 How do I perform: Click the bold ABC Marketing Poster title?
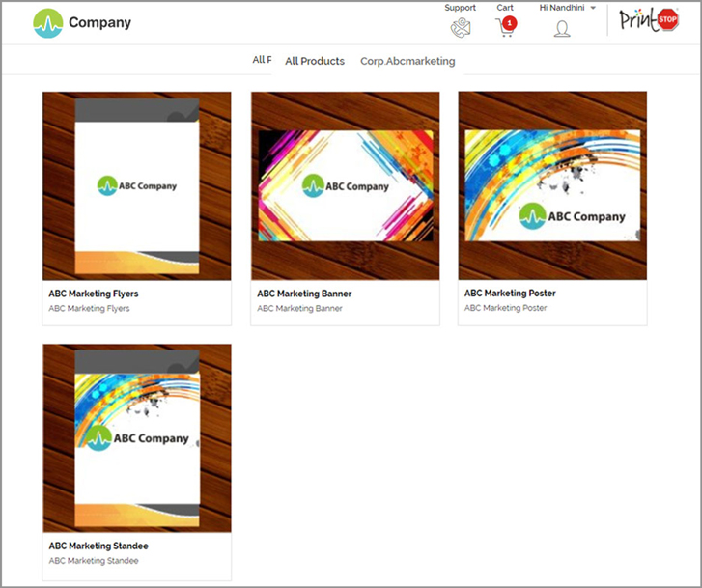pyautogui.click(x=510, y=294)
